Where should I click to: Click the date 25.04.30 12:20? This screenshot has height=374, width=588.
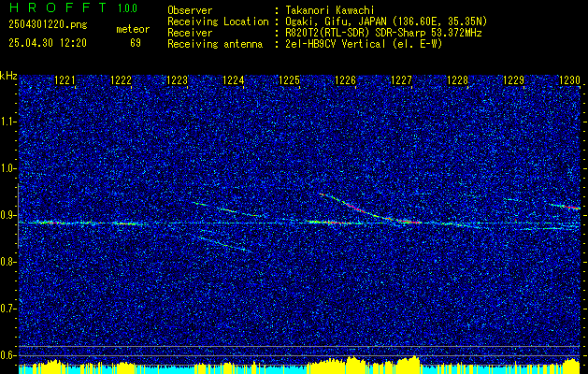pos(48,43)
